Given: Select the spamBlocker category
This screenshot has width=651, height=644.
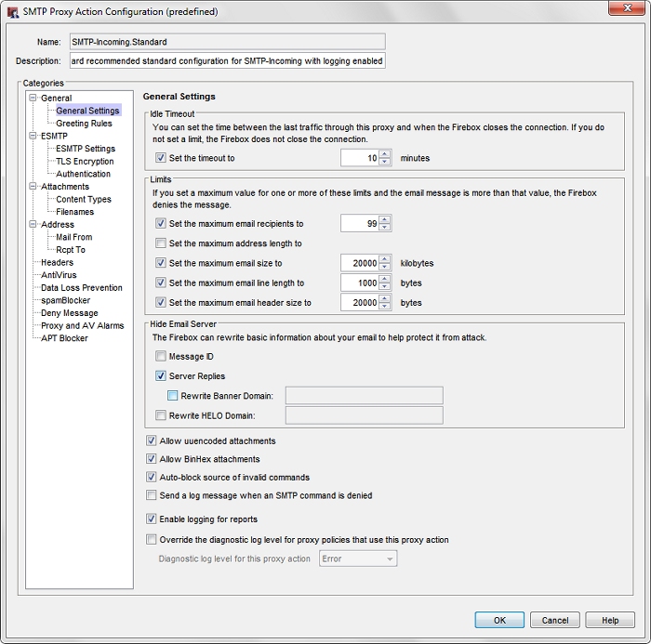Looking at the screenshot, I should pos(67,300).
